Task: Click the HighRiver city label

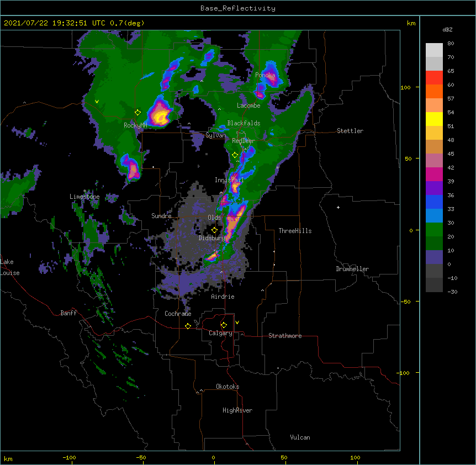Action: (237, 410)
